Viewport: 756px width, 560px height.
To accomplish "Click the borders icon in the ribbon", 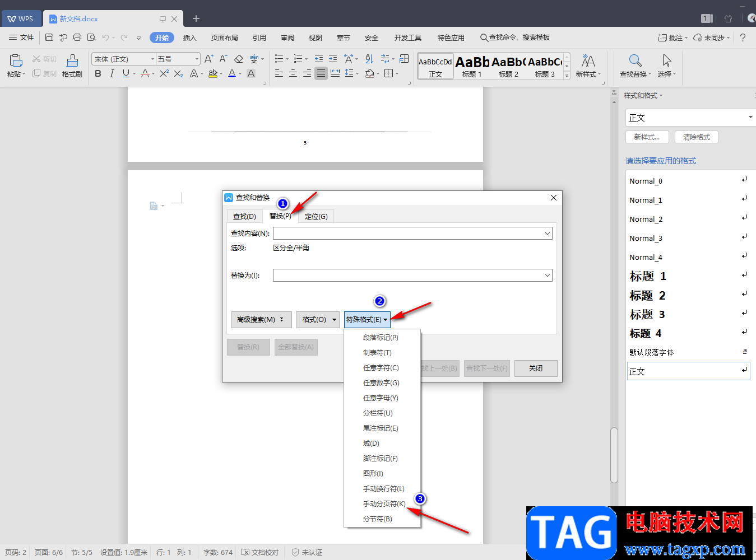I will (x=389, y=73).
